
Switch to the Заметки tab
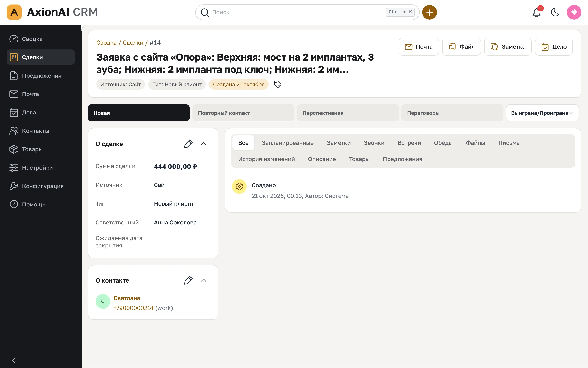339,143
